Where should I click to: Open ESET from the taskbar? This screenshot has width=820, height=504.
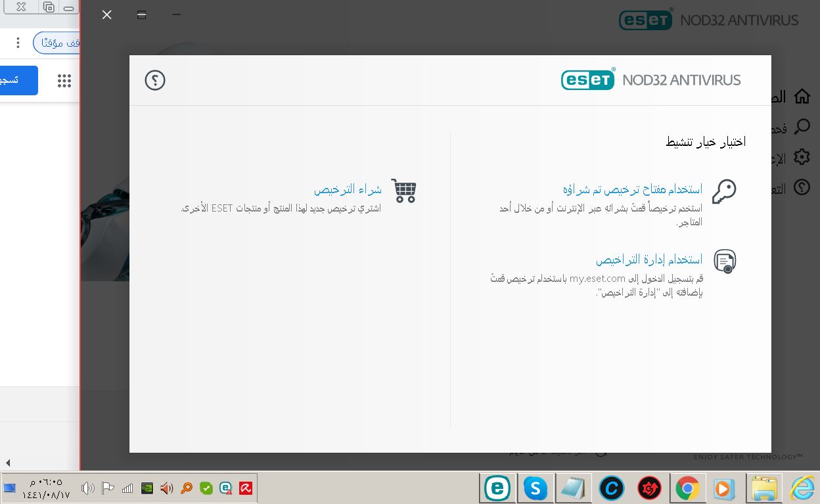point(498,488)
